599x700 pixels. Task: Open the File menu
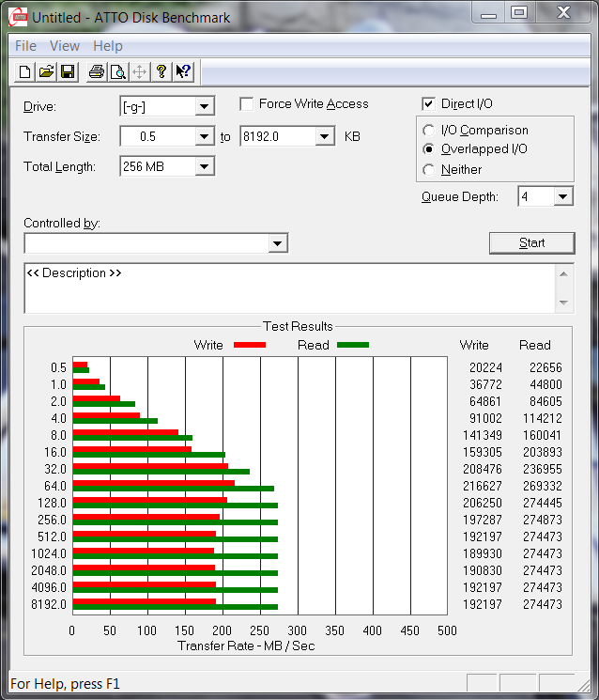coord(25,46)
